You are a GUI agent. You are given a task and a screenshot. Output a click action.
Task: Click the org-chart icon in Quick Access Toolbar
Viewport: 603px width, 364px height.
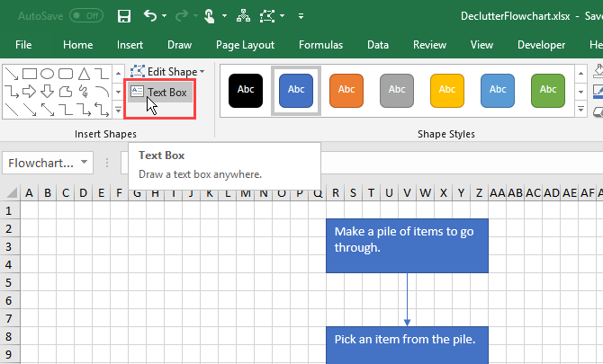click(x=241, y=15)
